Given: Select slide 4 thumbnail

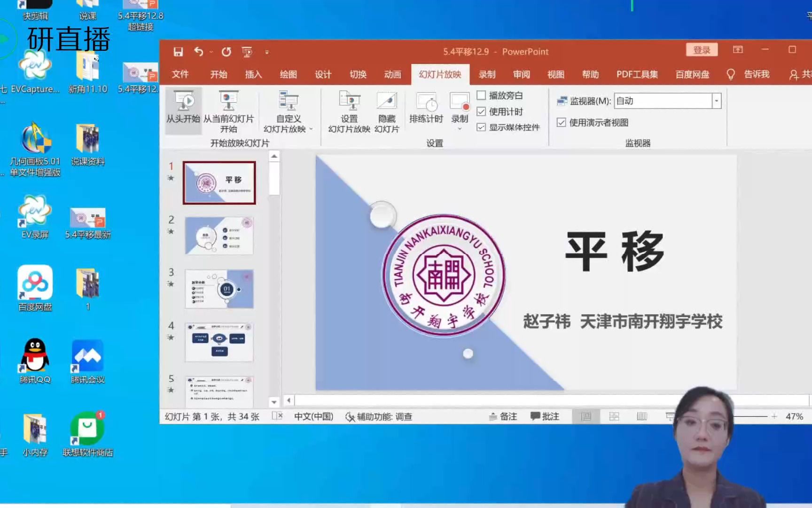Looking at the screenshot, I should [219, 342].
